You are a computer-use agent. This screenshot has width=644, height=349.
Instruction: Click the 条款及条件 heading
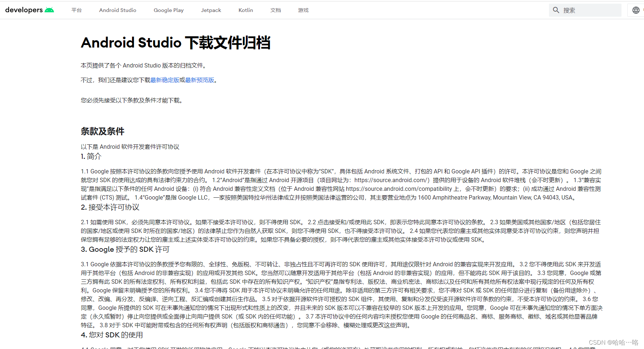[x=103, y=131]
